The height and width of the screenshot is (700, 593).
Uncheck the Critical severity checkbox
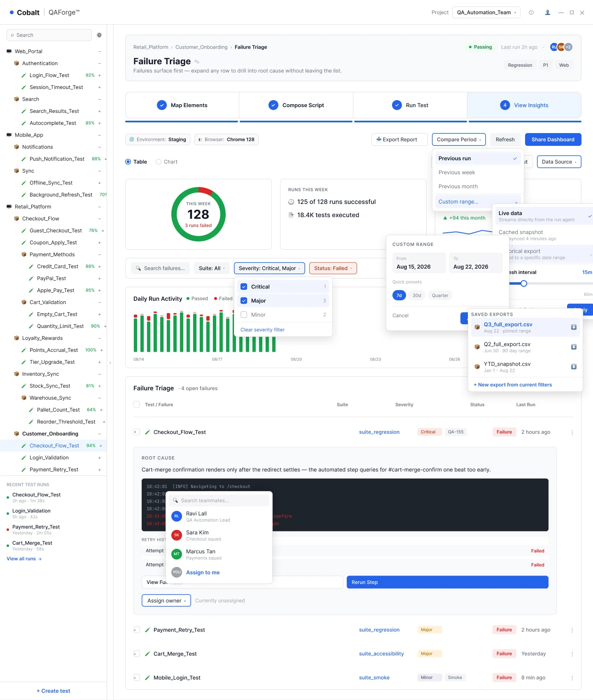pos(244,287)
